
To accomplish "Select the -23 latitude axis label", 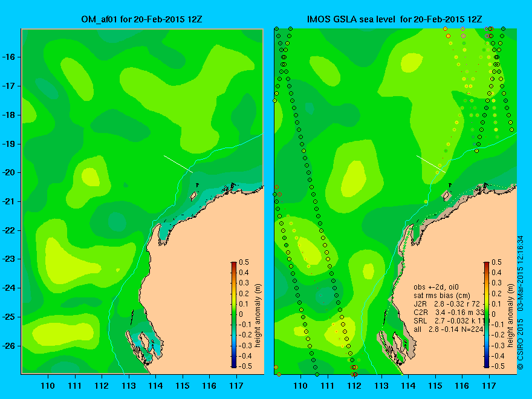I will (8, 259).
